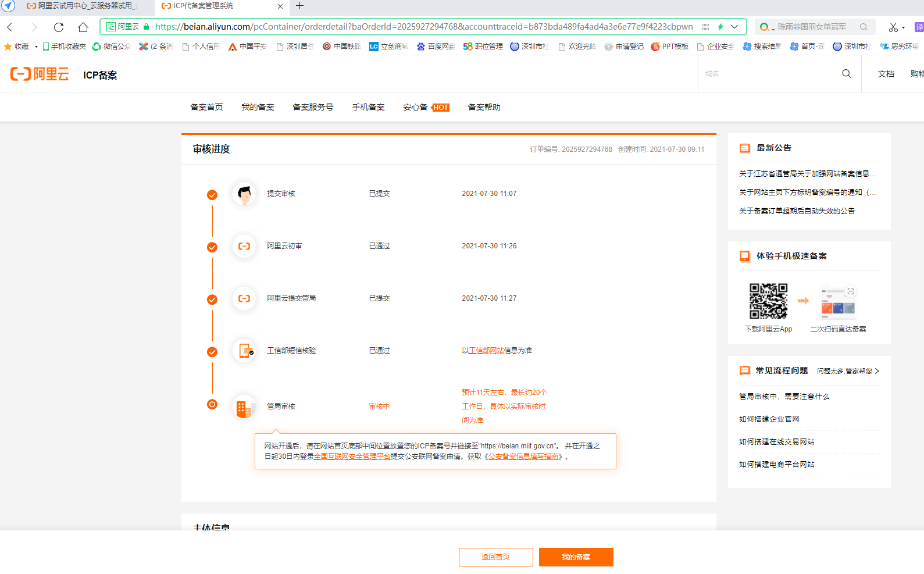The image size is (924, 574).
Task: Click the 最新公告 panel icon
Action: coord(745,148)
